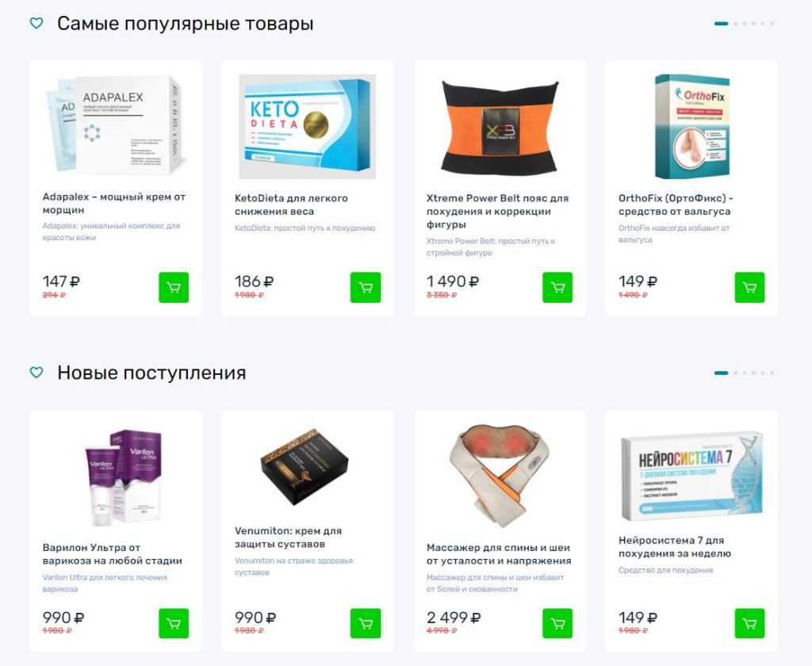
Task: Add KetoDieta to the shopping cart
Action: 366,288
